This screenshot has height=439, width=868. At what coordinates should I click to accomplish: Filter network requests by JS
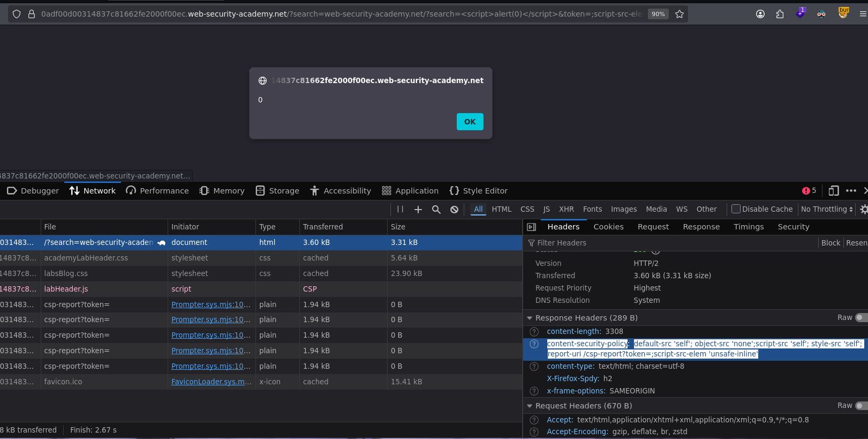(547, 210)
